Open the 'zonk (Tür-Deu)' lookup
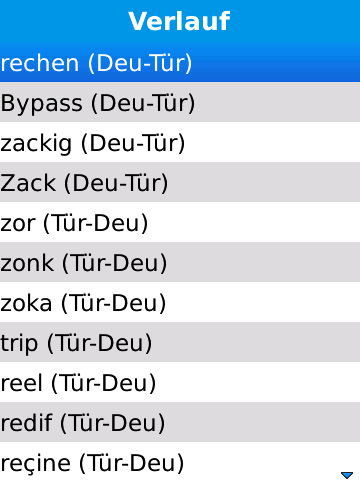The width and height of the screenshot is (360, 480). [x=180, y=262]
